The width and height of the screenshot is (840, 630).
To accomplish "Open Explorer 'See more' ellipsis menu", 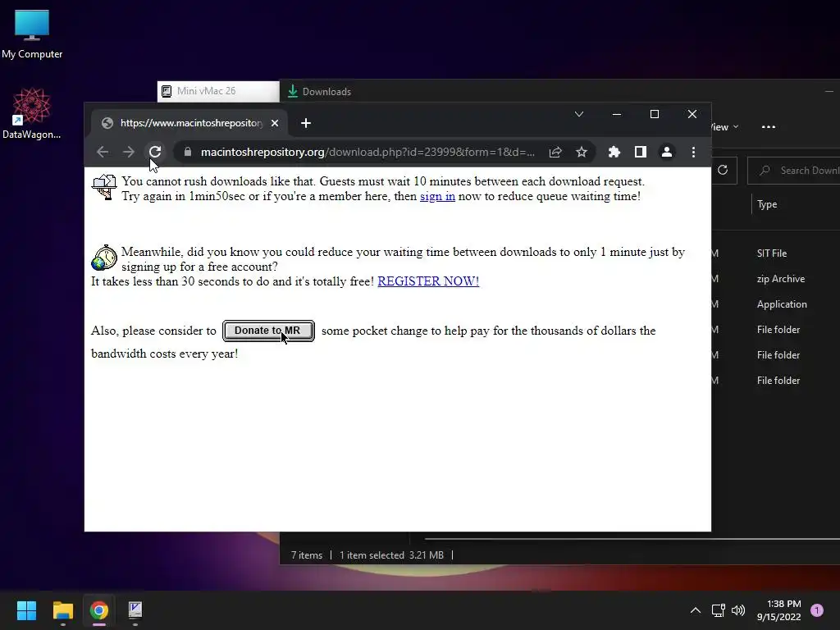I will click(768, 127).
